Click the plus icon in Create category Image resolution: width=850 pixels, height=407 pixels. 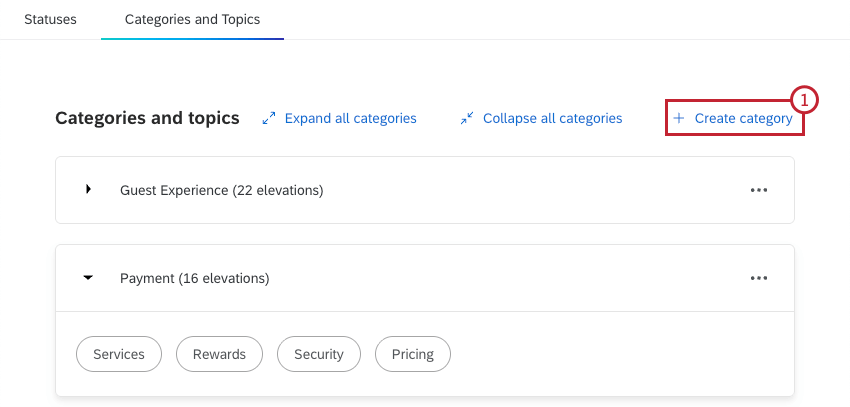(679, 118)
